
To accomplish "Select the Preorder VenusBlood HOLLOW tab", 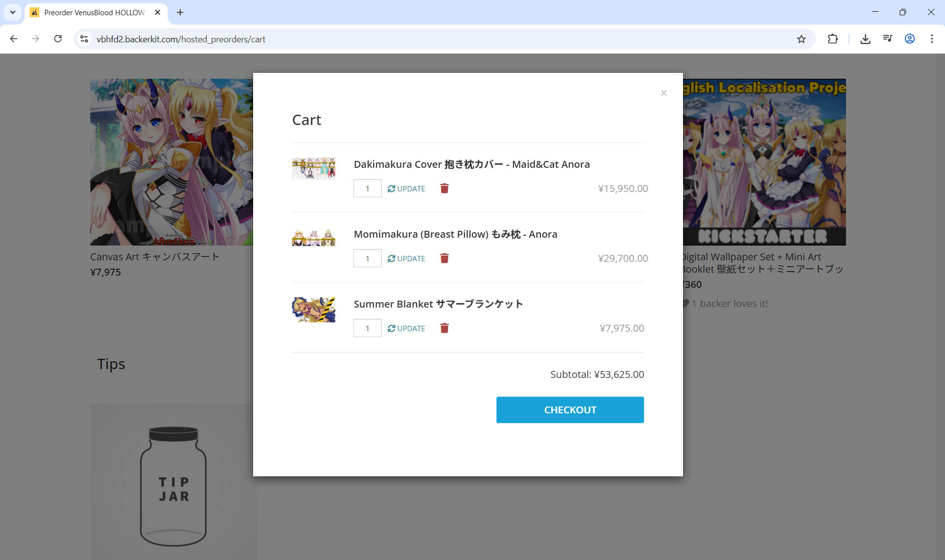I will (94, 12).
